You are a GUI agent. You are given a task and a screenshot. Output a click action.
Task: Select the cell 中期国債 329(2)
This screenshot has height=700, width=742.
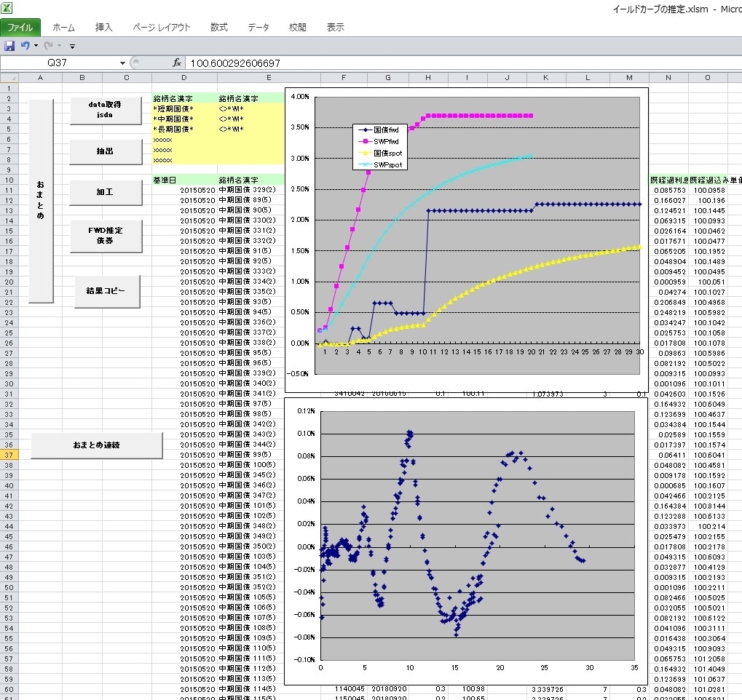250,190
